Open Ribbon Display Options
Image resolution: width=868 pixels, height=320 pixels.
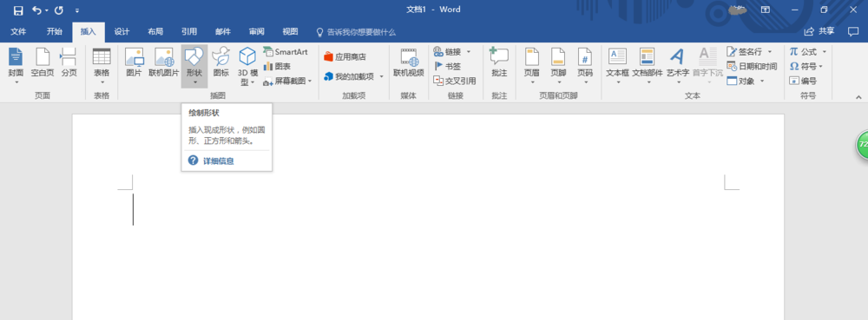766,10
